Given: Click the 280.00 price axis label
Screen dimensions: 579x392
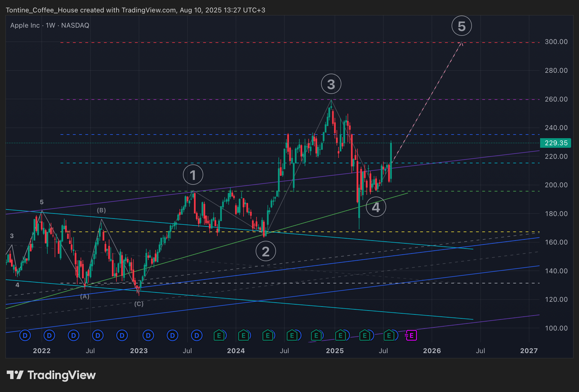Looking at the screenshot, I should pyautogui.click(x=556, y=71).
